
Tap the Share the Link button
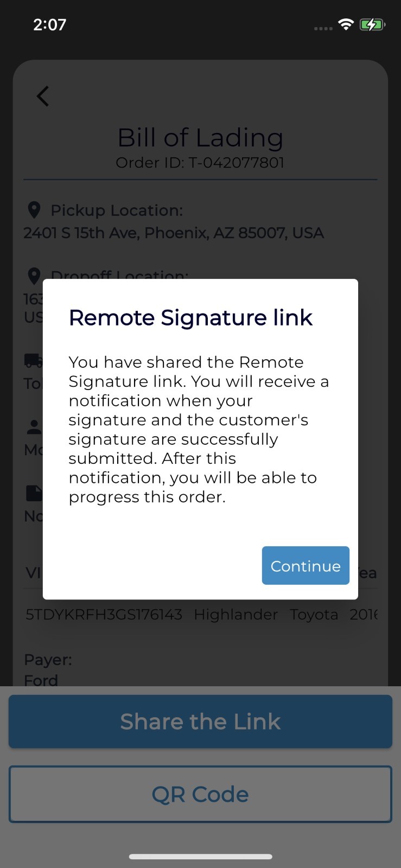(x=200, y=722)
